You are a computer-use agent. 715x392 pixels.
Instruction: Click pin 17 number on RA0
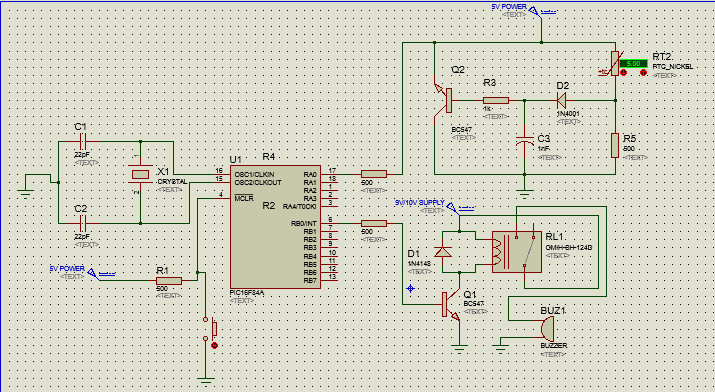332,170
